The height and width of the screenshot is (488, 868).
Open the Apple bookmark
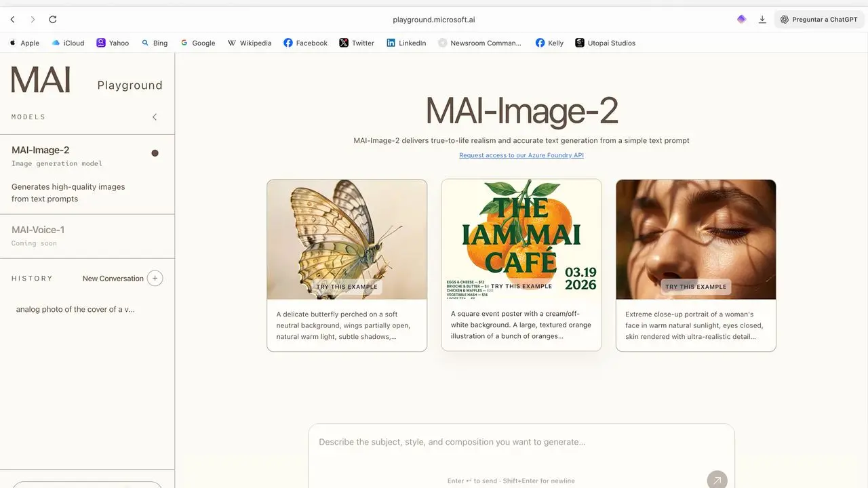click(x=24, y=43)
